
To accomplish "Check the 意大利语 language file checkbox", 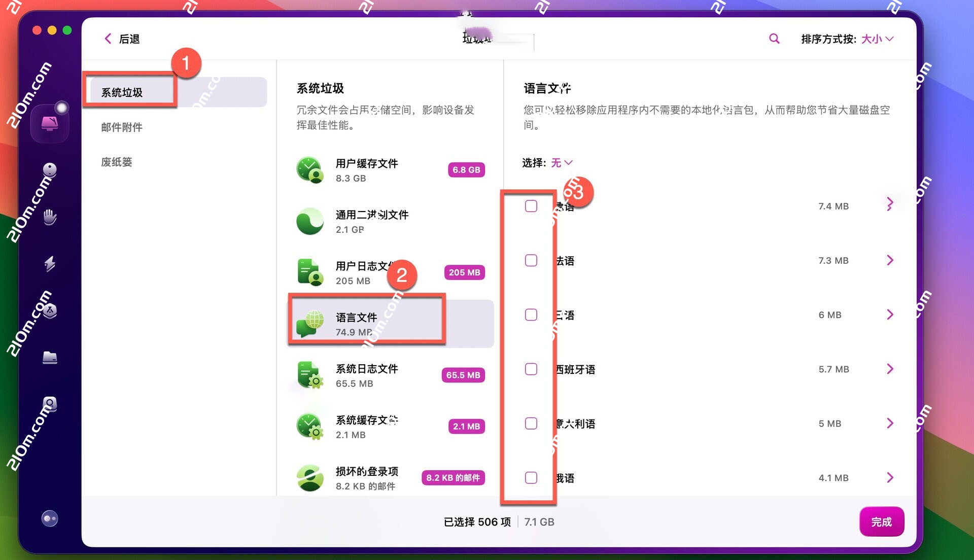I will 531,424.
